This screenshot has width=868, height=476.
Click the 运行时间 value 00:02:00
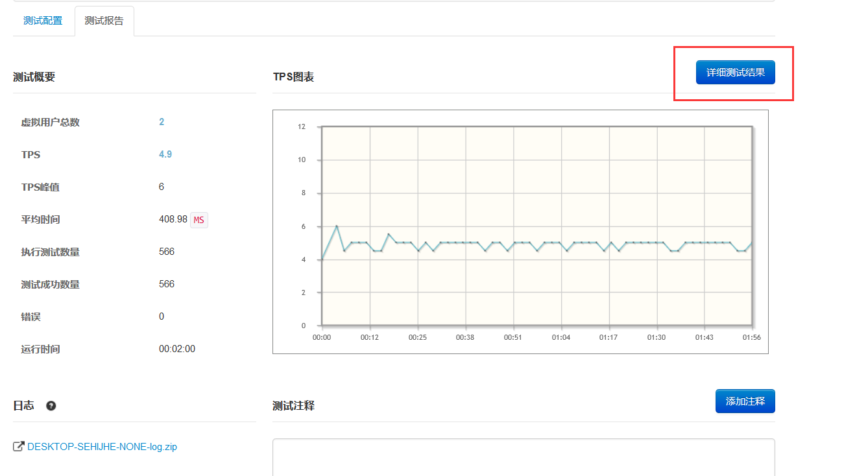point(177,349)
